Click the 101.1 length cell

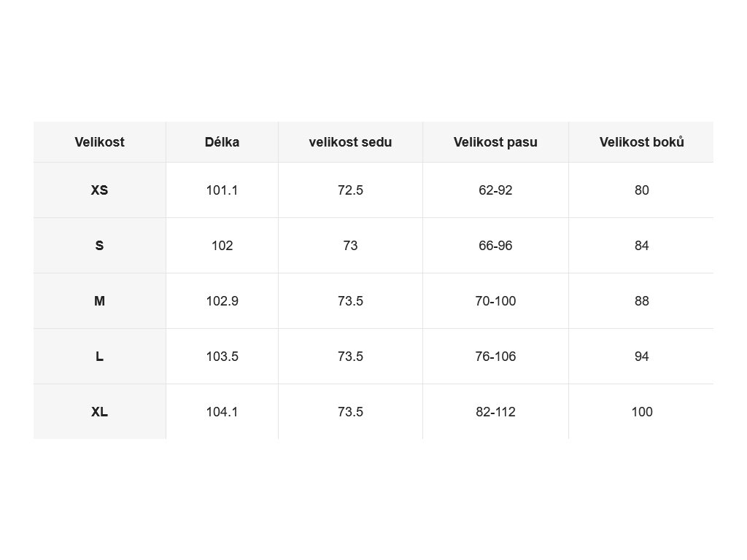pos(222,190)
